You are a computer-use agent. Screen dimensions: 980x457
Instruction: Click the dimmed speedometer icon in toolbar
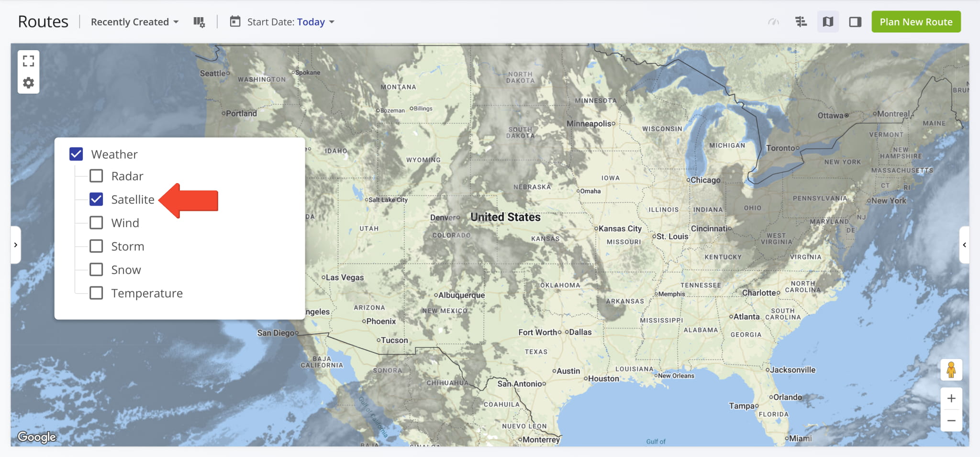click(773, 22)
